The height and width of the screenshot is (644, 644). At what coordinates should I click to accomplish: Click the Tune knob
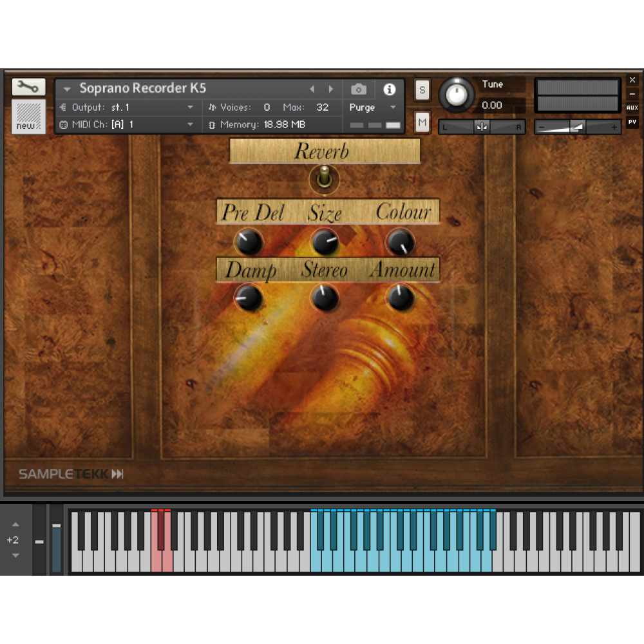[x=456, y=95]
